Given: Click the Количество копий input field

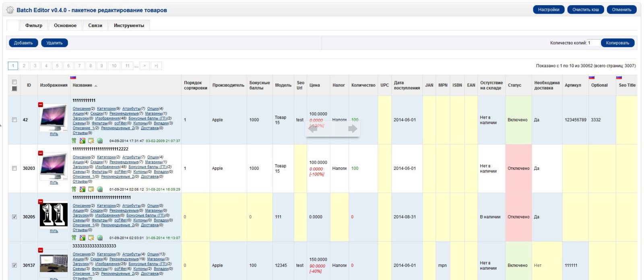Looking at the screenshot, I should (593, 43).
